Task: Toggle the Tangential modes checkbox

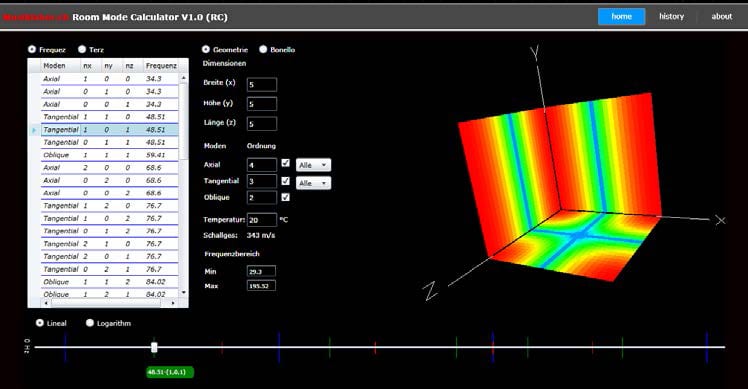Action: tap(285, 181)
